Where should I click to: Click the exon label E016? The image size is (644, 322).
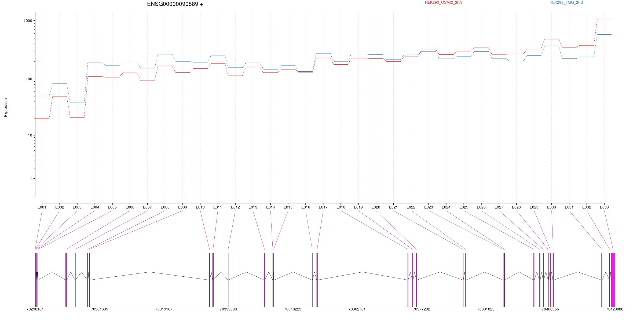pos(306,207)
